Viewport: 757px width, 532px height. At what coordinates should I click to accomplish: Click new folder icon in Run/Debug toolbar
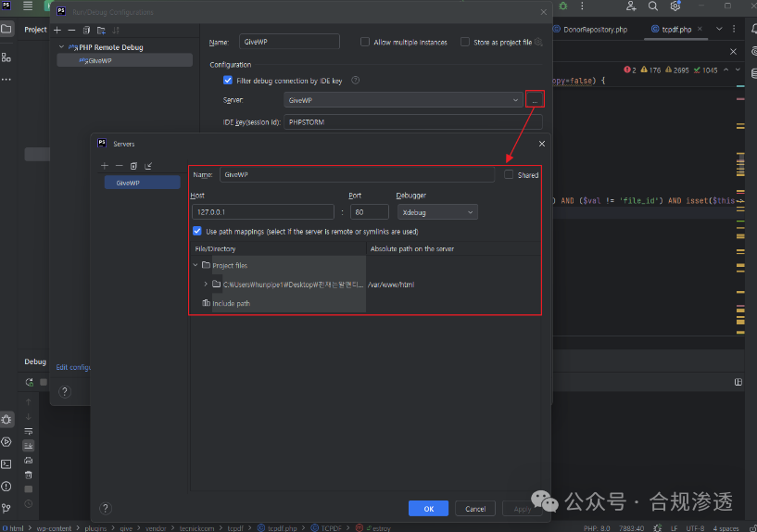click(101, 31)
